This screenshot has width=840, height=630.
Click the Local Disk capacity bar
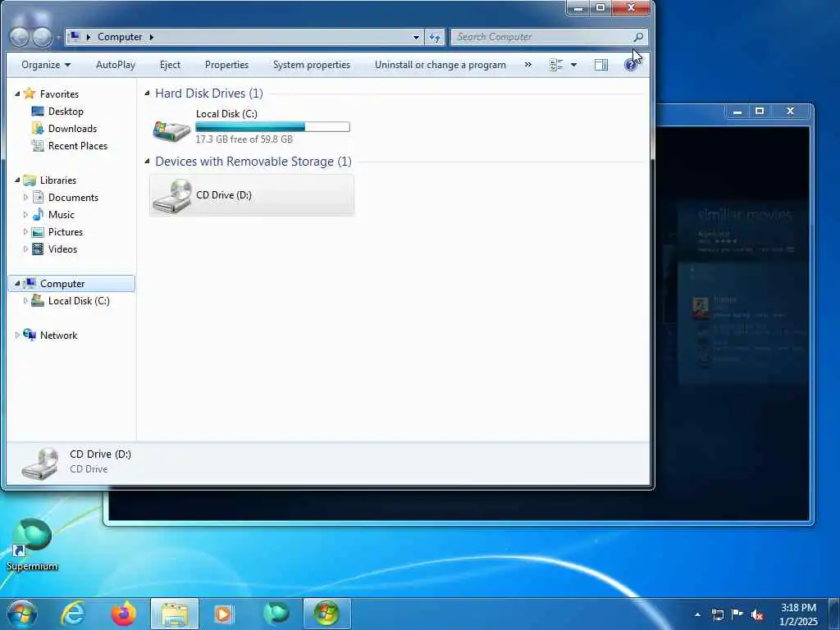tap(272, 127)
